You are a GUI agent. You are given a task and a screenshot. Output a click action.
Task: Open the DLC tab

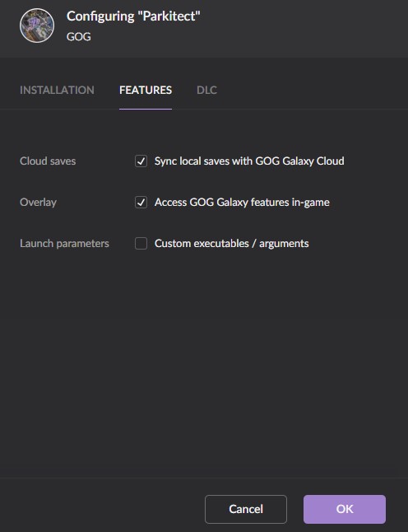click(x=206, y=90)
